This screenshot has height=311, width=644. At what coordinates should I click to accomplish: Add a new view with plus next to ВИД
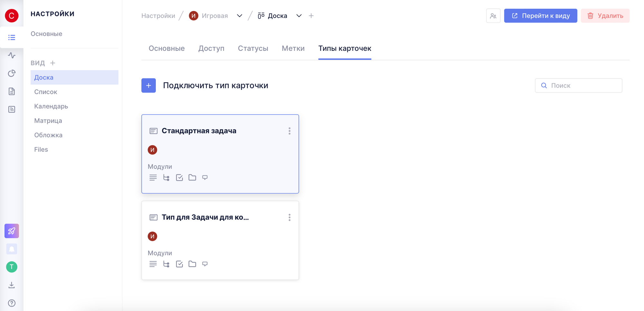pos(53,63)
